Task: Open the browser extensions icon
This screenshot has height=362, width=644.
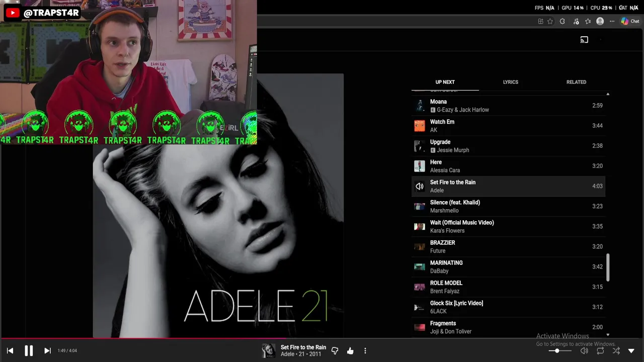Action: point(562,21)
